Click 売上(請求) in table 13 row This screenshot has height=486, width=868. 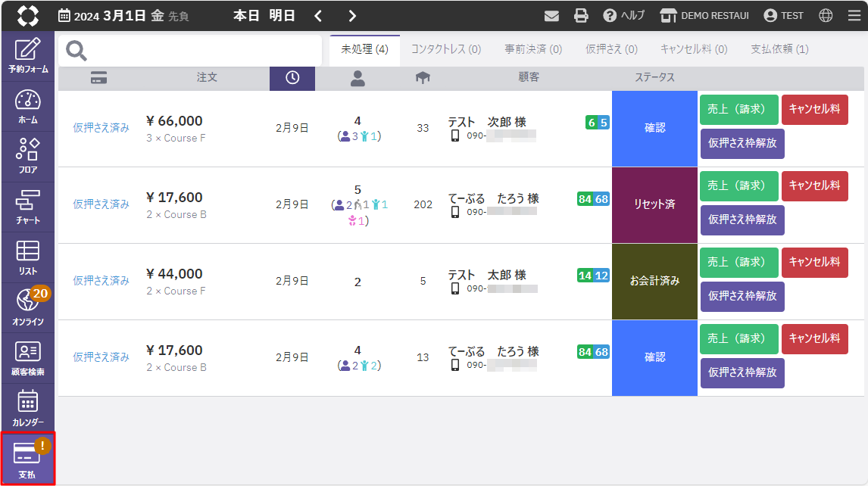(739, 338)
